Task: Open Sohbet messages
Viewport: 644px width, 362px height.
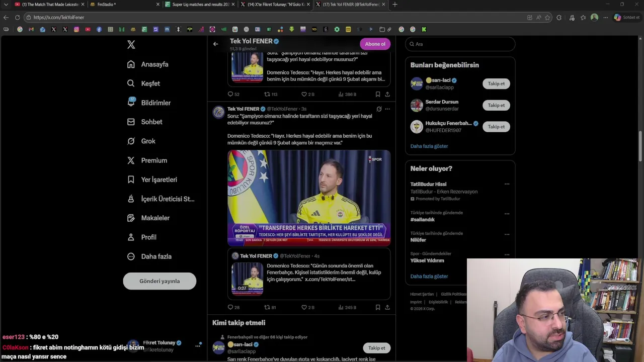Action: [145, 122]
